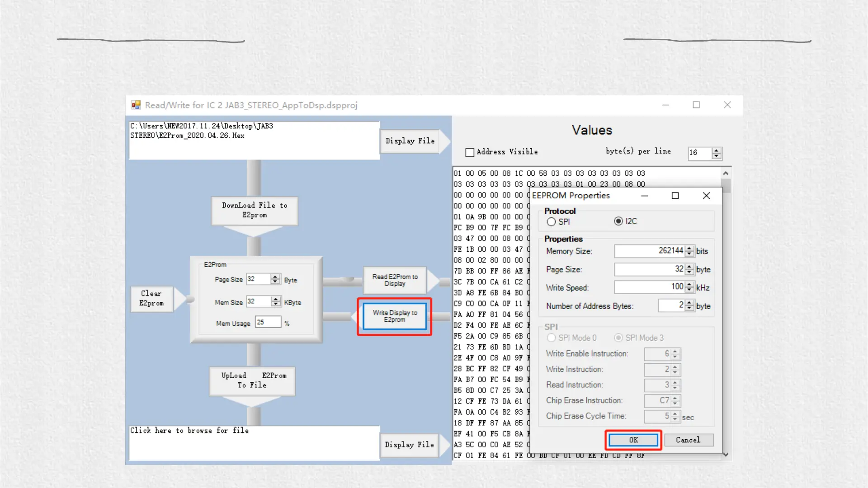Increase E2Prom Page Size spinner
Screen dimensions: 868x488
coord(275,277)
